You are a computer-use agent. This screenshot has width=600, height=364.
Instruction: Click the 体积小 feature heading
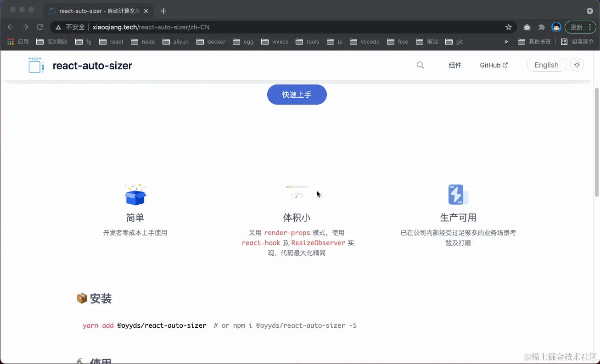297,218
